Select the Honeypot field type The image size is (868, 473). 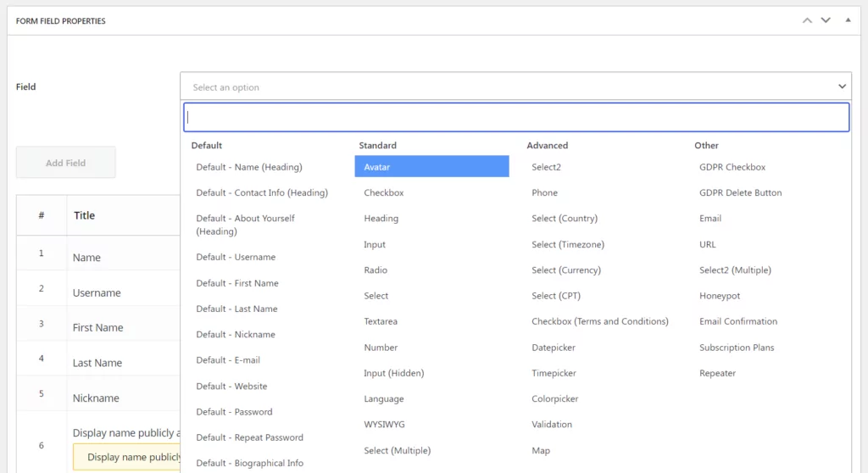pos(719,296)
